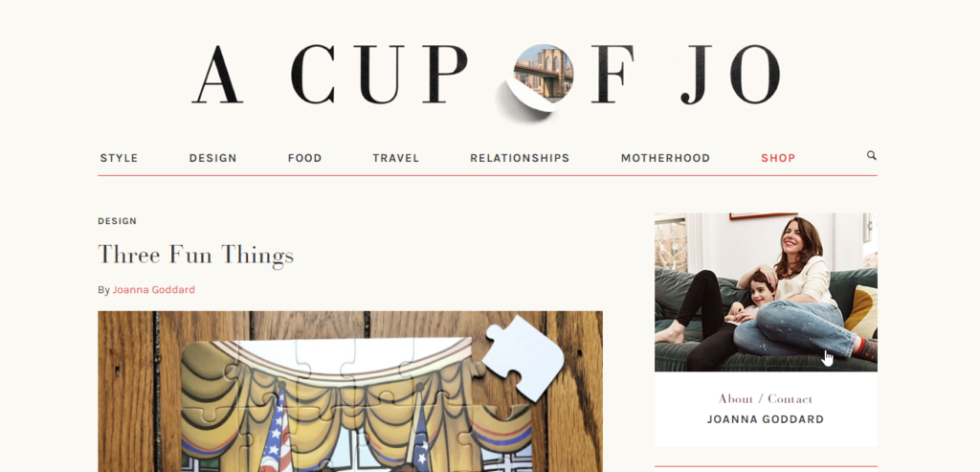This screenshot has width=980, height=472.
Task: Open the Travel category
Action: pyautogui.click(x=395, y=158)
